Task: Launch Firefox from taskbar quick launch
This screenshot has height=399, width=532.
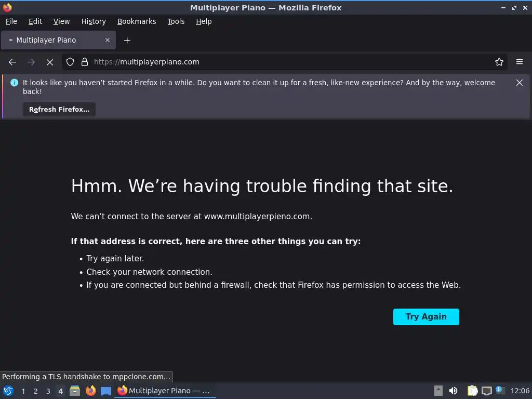Action: pyautogui.click(x=90, y=391)
